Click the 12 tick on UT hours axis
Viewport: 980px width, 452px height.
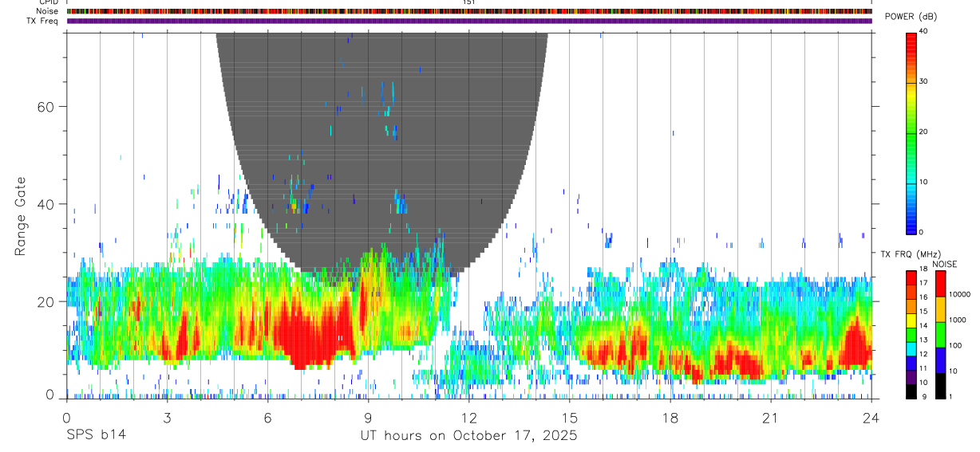pos(468,417)
